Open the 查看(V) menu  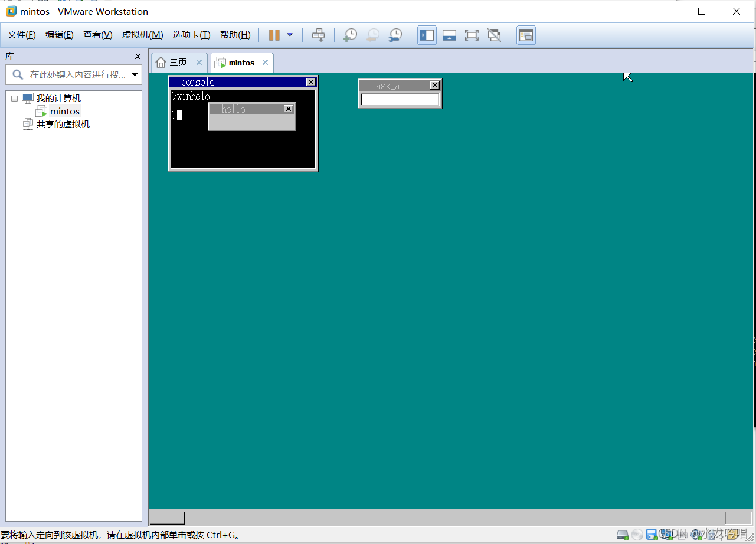click(x=98, y=35)
